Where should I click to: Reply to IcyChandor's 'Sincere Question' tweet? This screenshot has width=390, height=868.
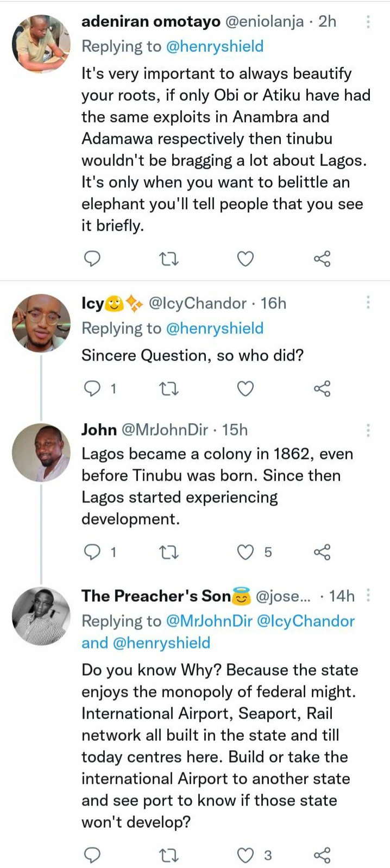coord(93,388)
